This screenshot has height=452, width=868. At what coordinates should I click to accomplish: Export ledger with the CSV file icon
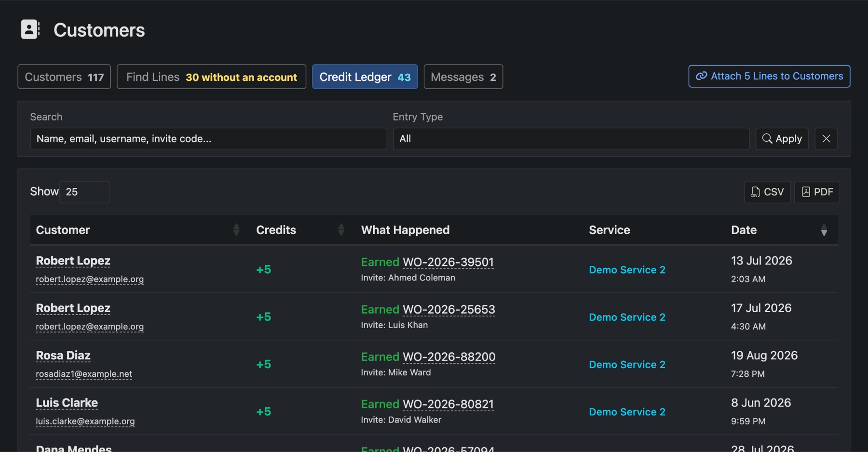pyautogui.click(x=755, y=192)
